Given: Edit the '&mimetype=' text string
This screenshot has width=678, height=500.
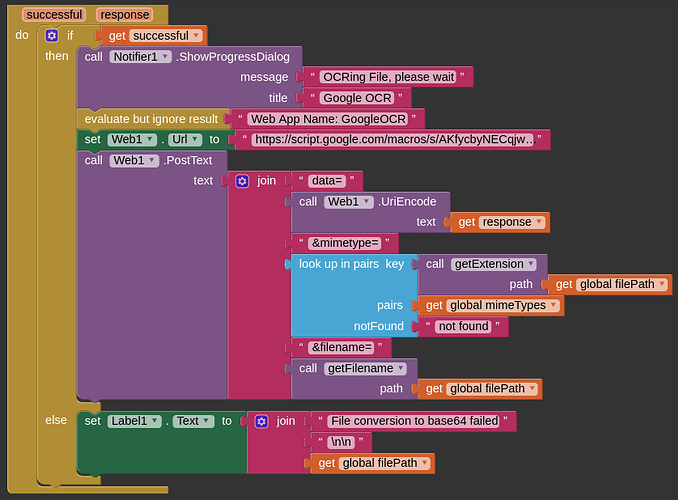Looking at the screenshot, I should pos(345,243).
